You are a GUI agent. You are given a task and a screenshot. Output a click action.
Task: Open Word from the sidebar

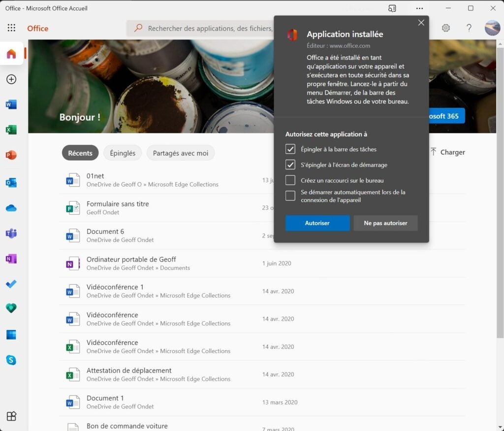click(x=11, y=104)
